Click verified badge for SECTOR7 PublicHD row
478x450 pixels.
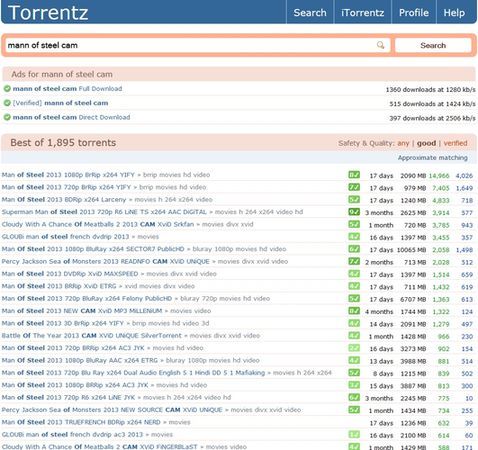(x=354, y=249)
